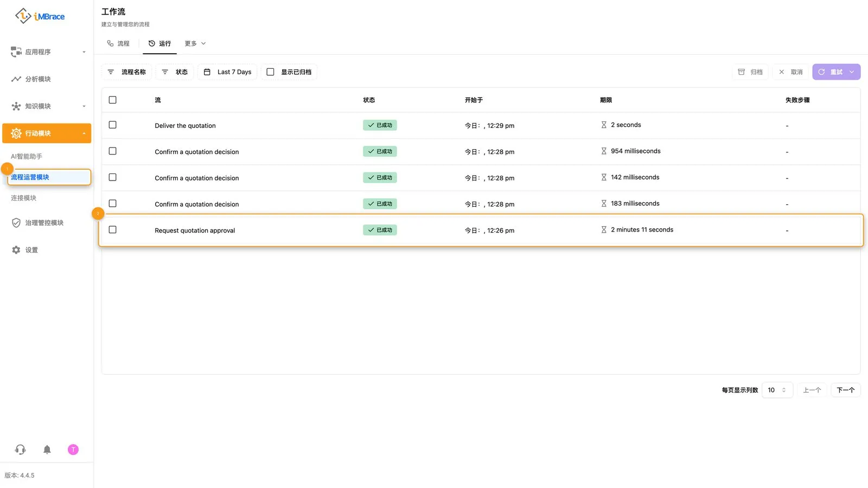Open the 更多 dropdown
868x488 pixels.
pos(195,43)
